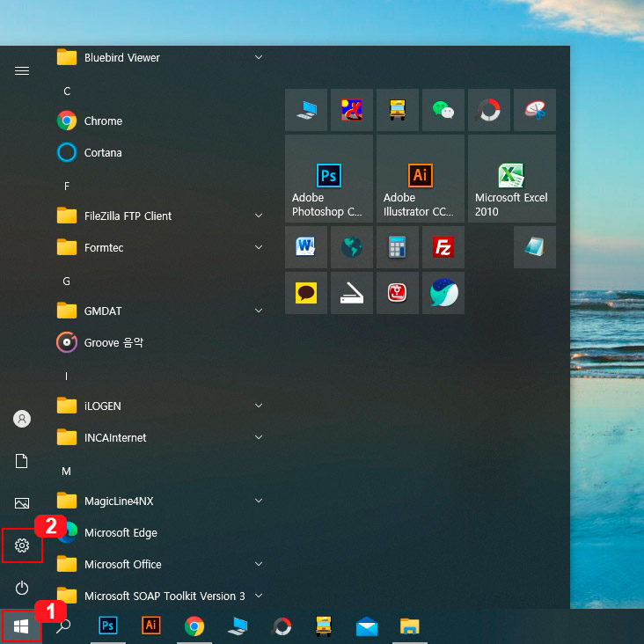Expand the Microsoft Office folder
The width and height of the screenshot is (644, 644).
pyautogui.click(x=160, y=564)
